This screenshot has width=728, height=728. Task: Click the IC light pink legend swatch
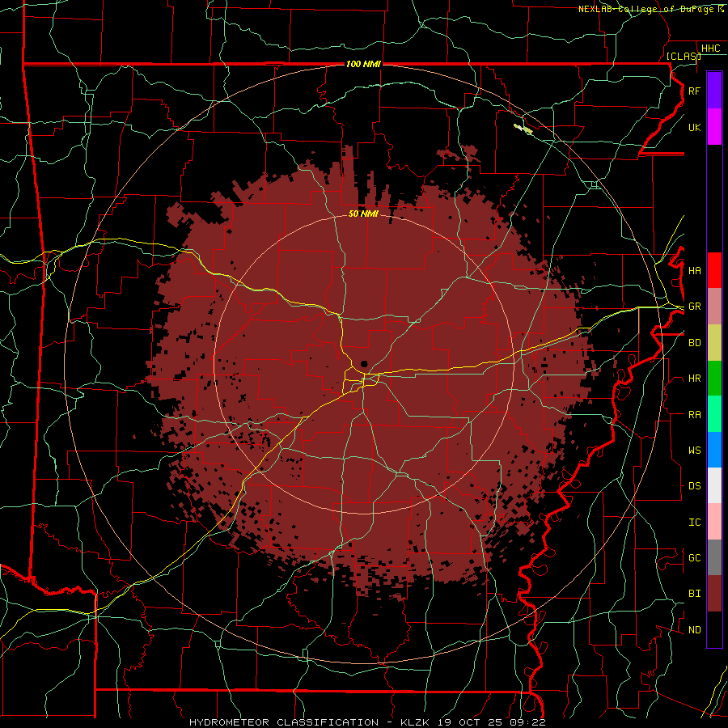[714, 522]
